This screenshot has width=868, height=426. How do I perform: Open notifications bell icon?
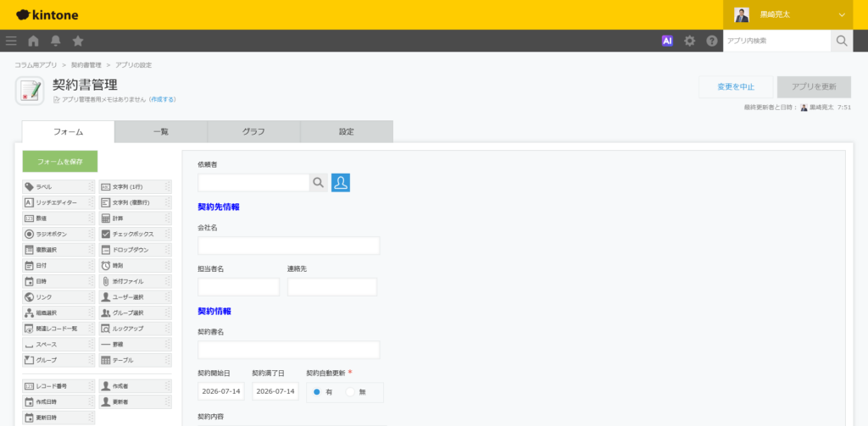pos(55,41)
